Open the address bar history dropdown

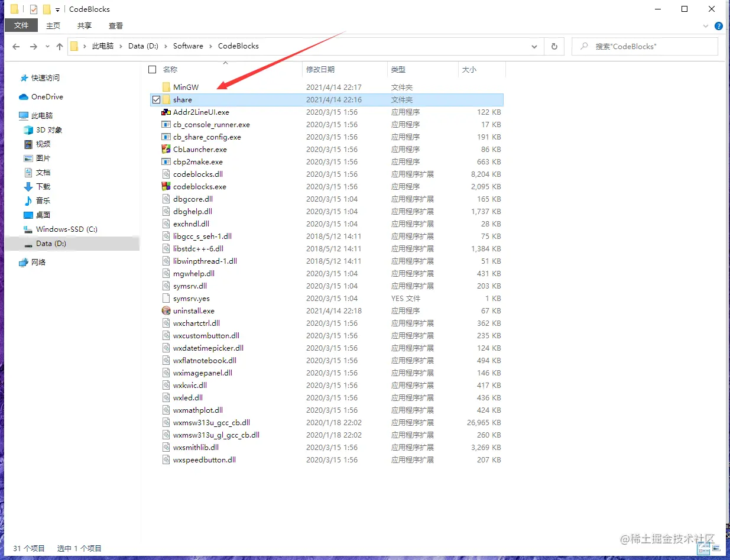click(x=534, y=46)
